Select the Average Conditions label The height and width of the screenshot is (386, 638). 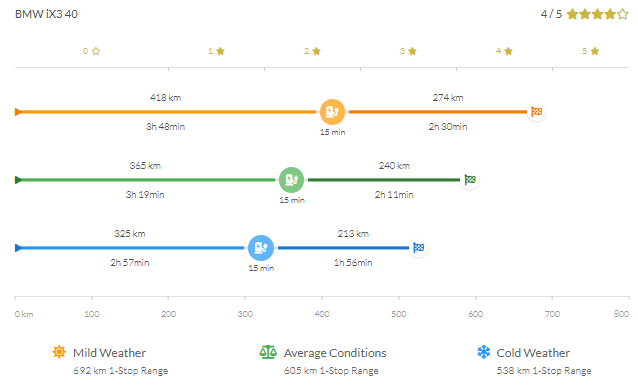(x=335, y=353)
